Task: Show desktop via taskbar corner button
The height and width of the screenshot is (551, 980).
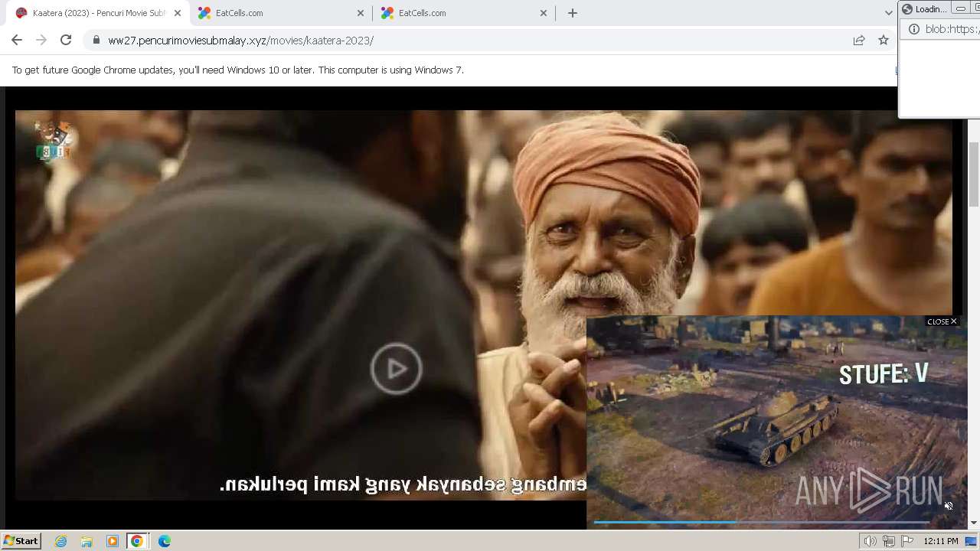Action: pos(972,541)
